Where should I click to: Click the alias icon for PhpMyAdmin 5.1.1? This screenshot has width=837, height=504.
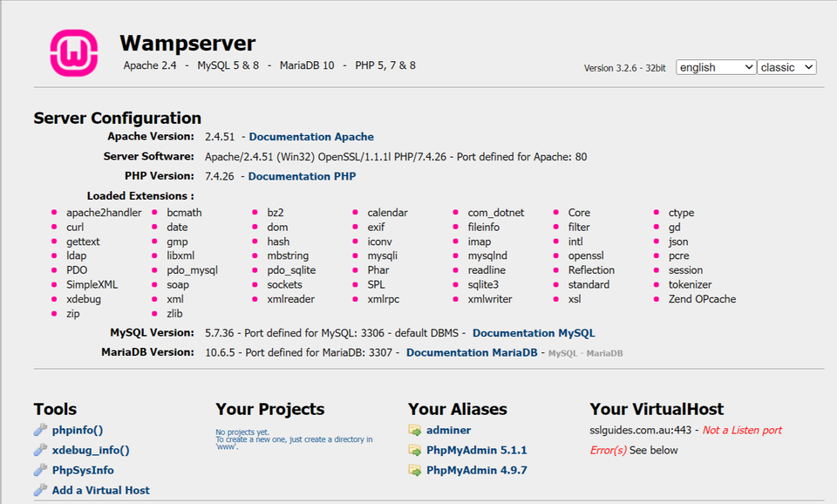414,450
